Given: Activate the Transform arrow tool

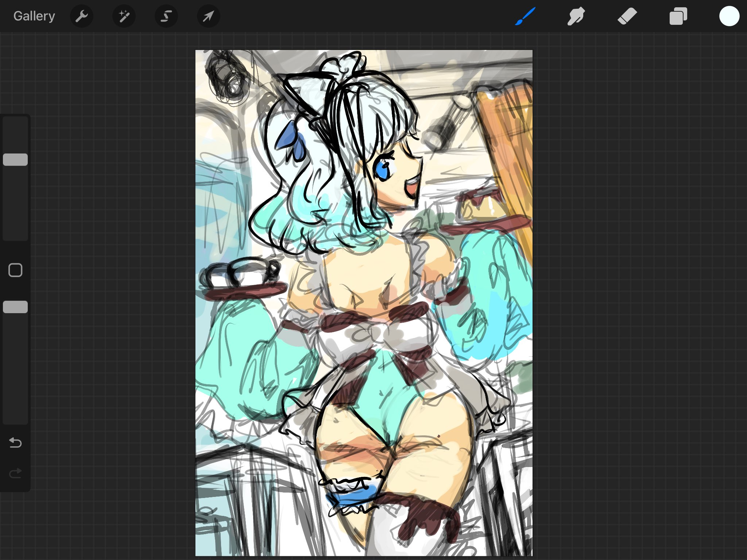Looking at the screenshot, I should (208, 16).
